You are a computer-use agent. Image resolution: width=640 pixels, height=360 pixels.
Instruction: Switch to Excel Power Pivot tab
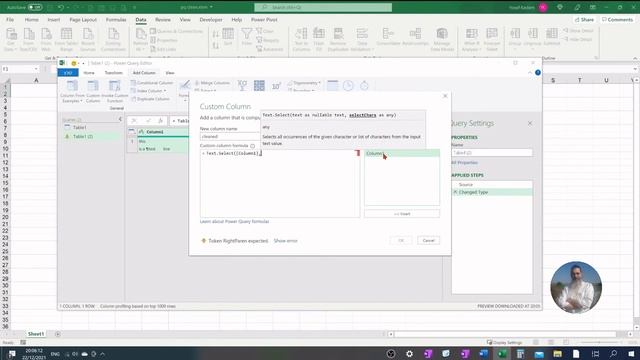[264, 20]
